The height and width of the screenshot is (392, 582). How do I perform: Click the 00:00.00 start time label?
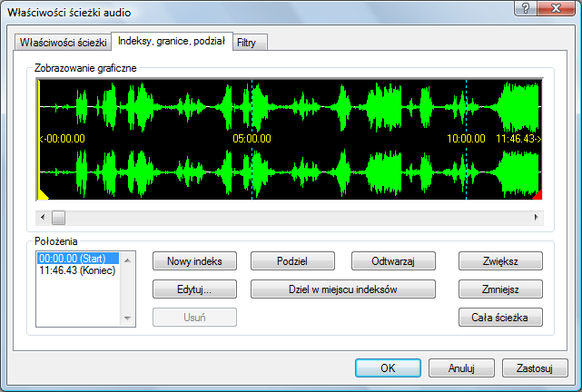tap(62, 139)
